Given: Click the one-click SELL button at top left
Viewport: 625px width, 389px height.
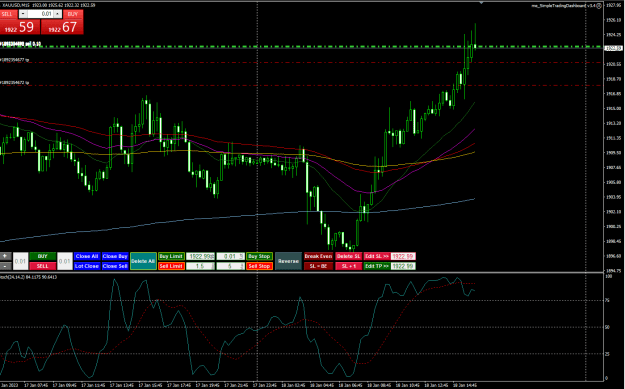Looking at the screenshot, I should 8,14.
